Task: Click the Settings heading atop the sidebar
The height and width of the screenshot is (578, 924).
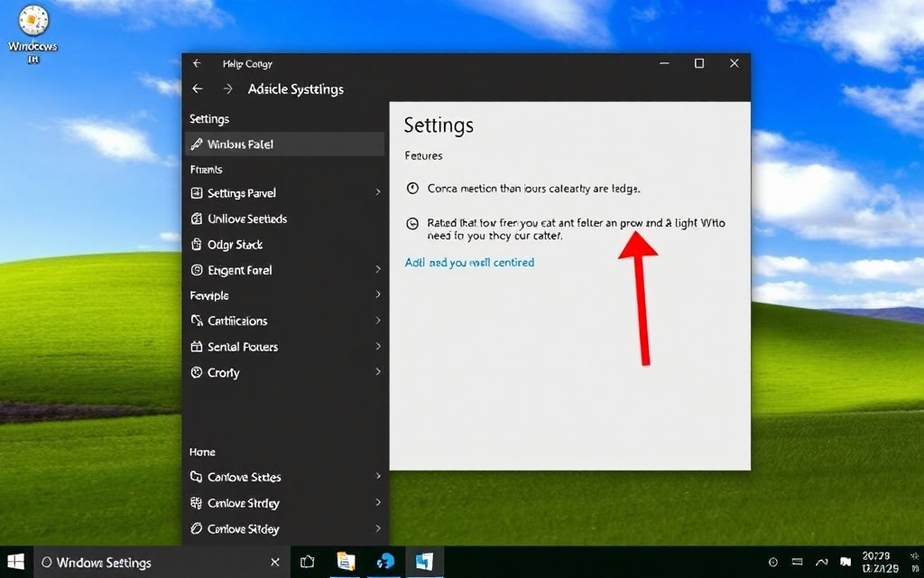Action: pyautogui.click(x=209, y=119)
